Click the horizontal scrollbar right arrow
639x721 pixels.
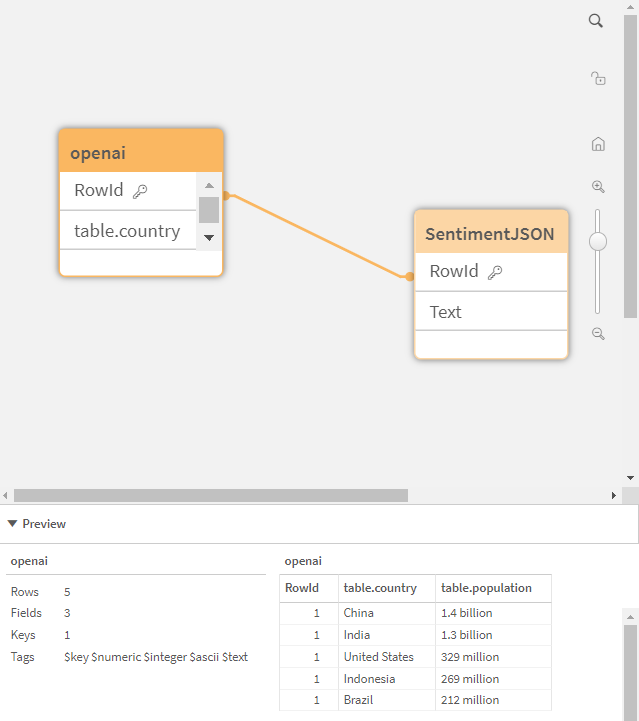[x=614, y=495]
